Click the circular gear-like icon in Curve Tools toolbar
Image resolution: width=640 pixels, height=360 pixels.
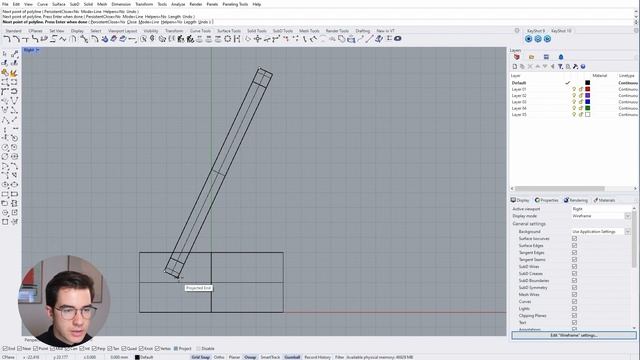[227, 39]
